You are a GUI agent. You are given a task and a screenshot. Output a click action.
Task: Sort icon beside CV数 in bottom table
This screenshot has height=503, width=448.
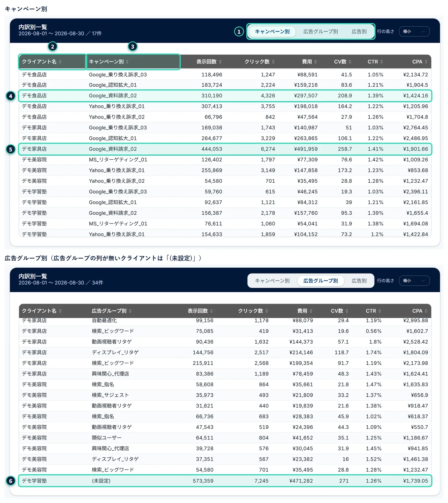[x=347, y=311]
